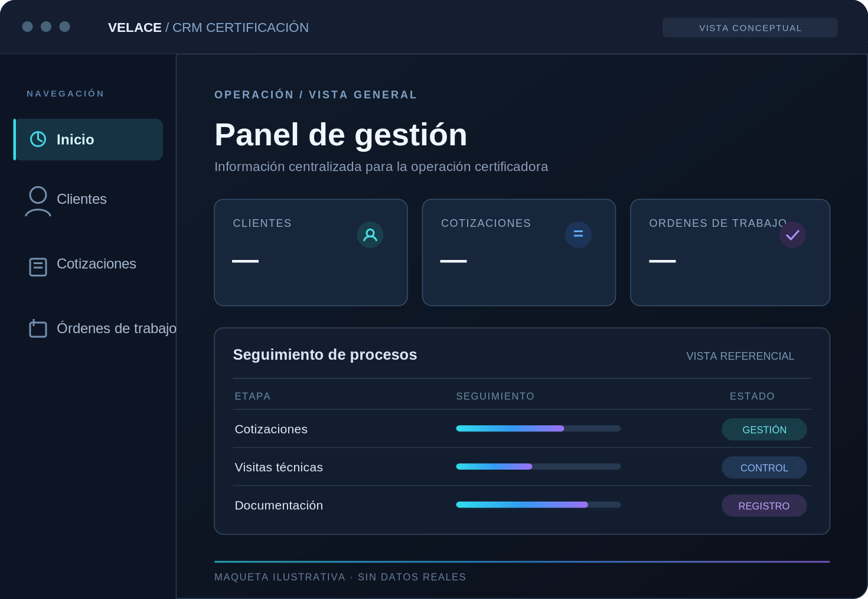This screenshot has height=599, width=868.
Task: Click the VELACE brand name in title bar
Action: [135, 28]
